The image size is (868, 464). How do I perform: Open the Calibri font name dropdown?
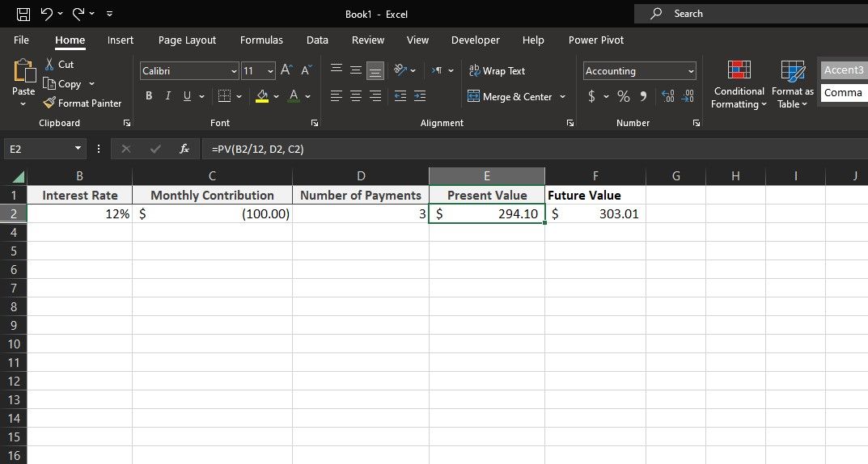coord(234,71)
